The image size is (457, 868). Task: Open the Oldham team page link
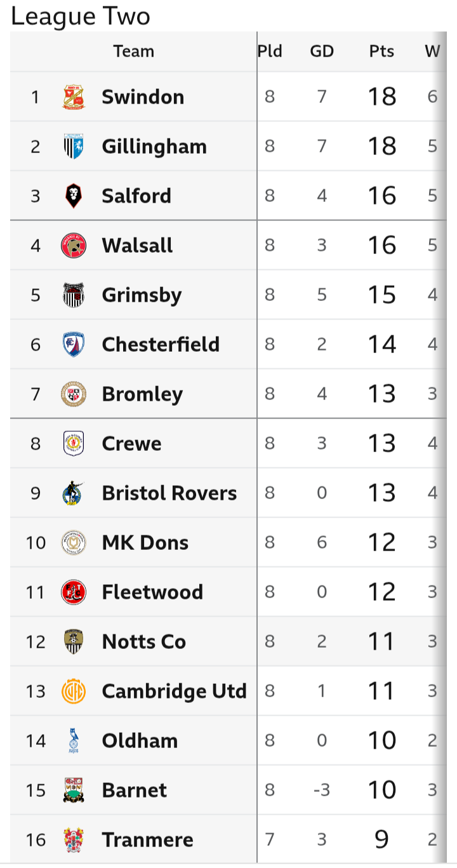[x=140, y=740]
